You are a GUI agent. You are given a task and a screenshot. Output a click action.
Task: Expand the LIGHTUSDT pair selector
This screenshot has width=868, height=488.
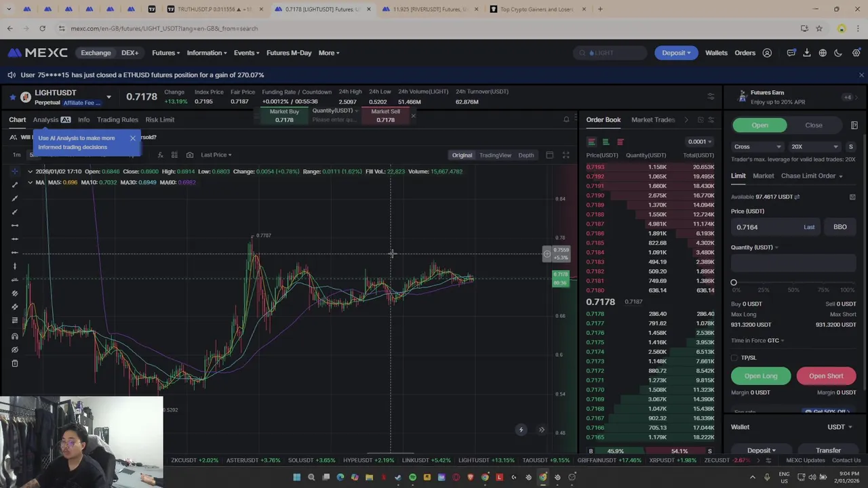tap(108, 98)
